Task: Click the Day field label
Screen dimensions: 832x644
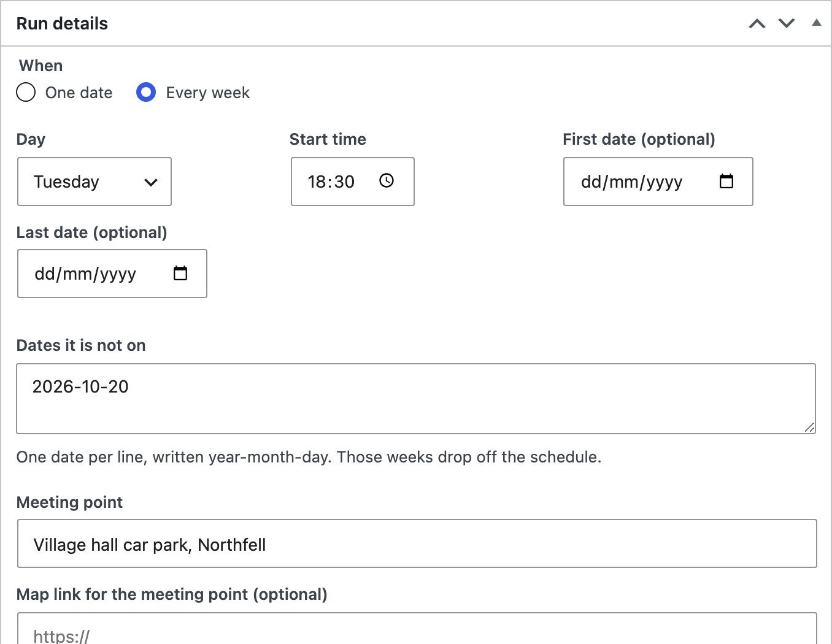Action: tap(31, 139)
